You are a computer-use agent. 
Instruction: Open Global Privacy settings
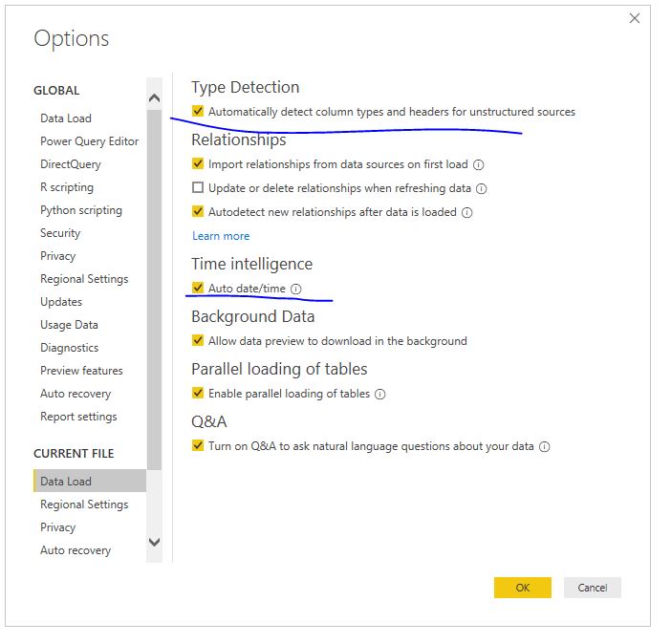tap(57, 256)
